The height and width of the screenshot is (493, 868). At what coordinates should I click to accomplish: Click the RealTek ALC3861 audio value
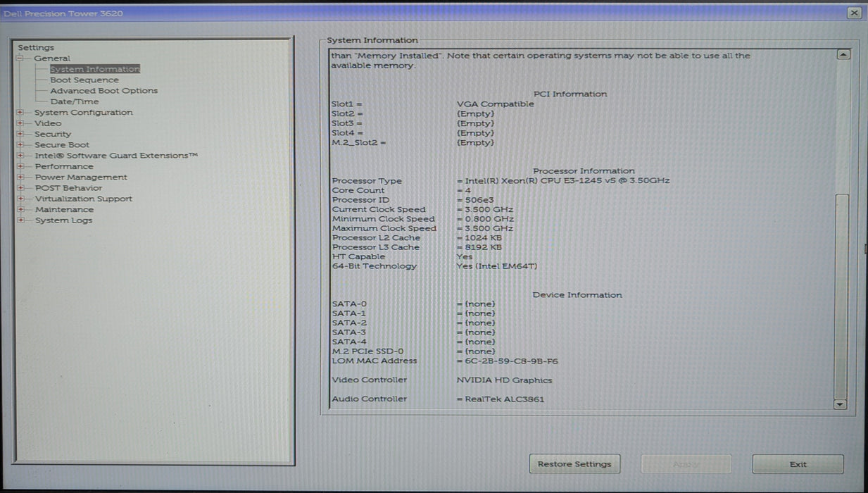tap(504, 399)
